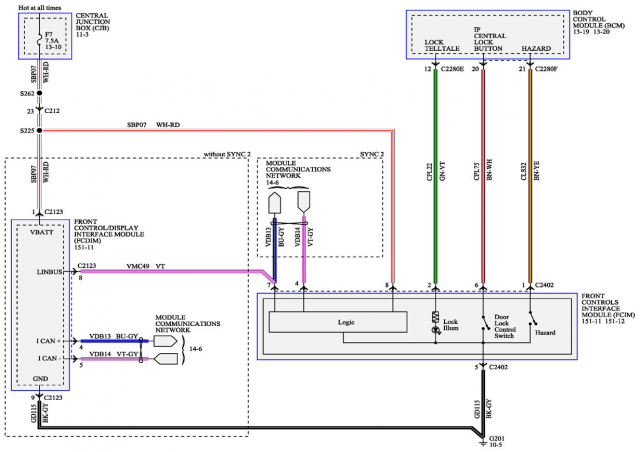The image size is (640, 452).
Task: Click the S225 splice dot
Action: click(x=39, y=130)
